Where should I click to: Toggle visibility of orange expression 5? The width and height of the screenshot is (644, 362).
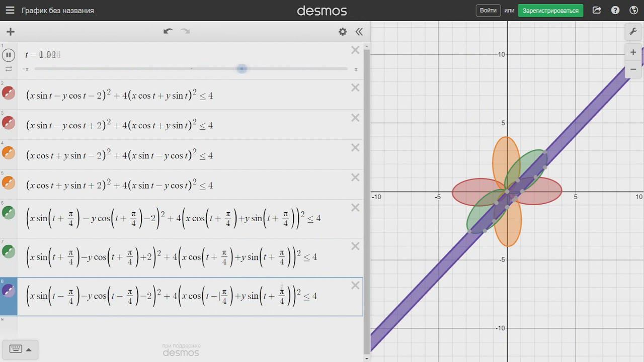pos(9,183)
